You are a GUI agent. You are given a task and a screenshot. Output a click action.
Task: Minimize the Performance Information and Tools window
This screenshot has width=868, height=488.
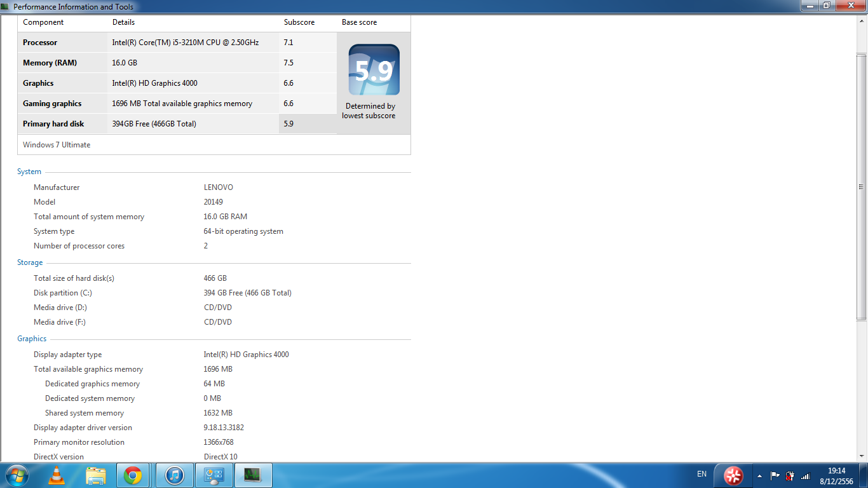coord(810,6)
